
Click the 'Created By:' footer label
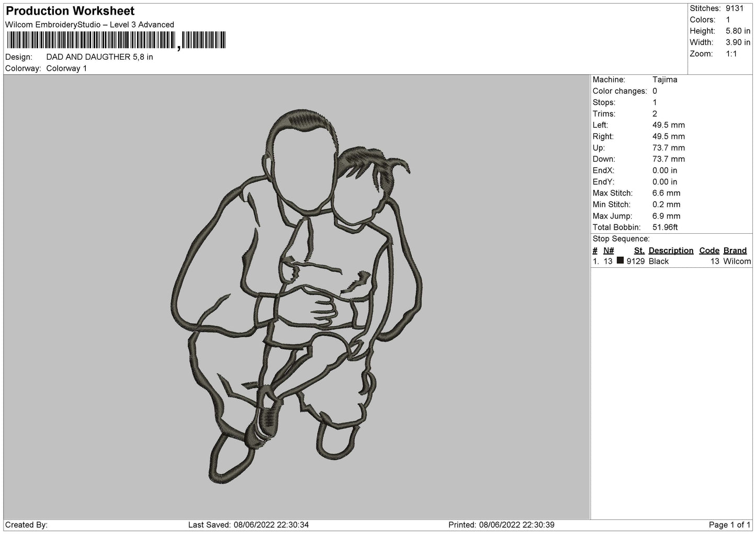tap(26, 525)
